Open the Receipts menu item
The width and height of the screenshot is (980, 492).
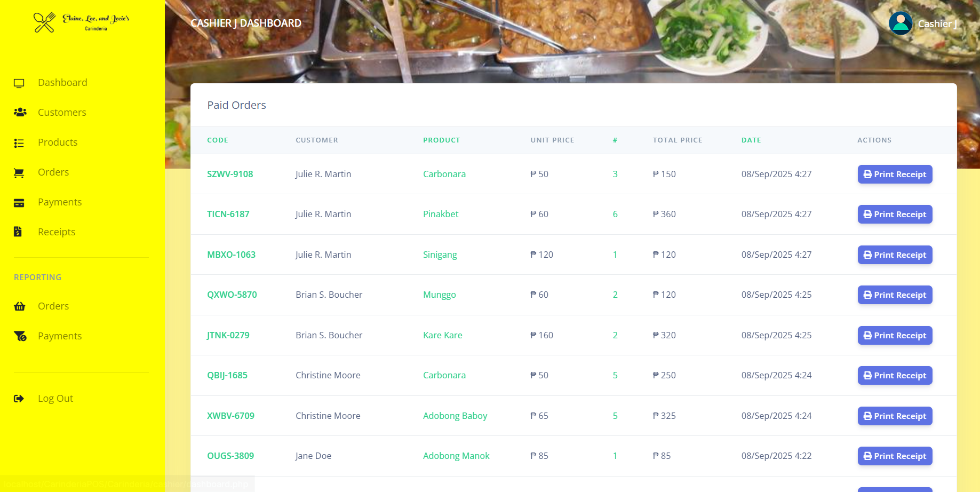[x=57, y=232]
